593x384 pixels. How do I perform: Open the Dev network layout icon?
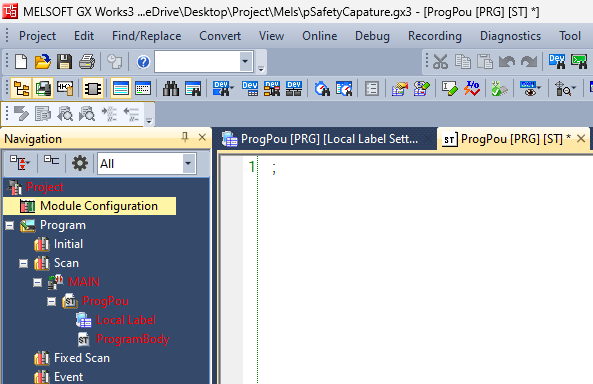[294, 89]
